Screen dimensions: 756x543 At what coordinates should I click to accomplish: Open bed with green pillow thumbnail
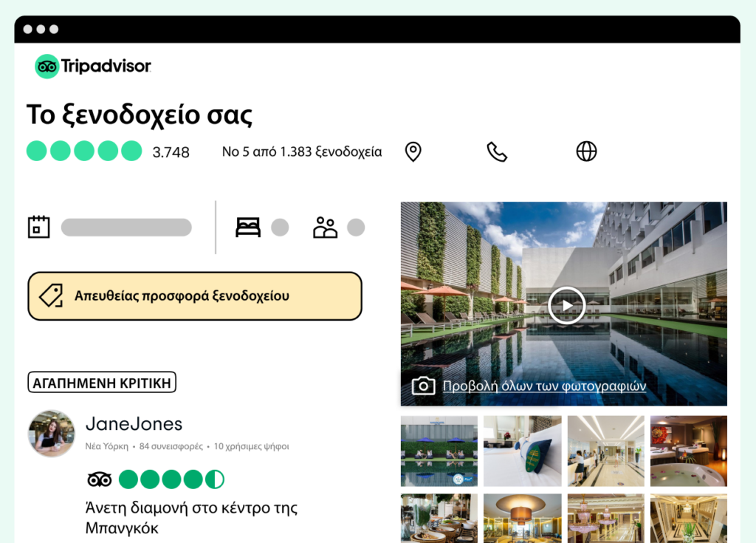tap(522, 451)
